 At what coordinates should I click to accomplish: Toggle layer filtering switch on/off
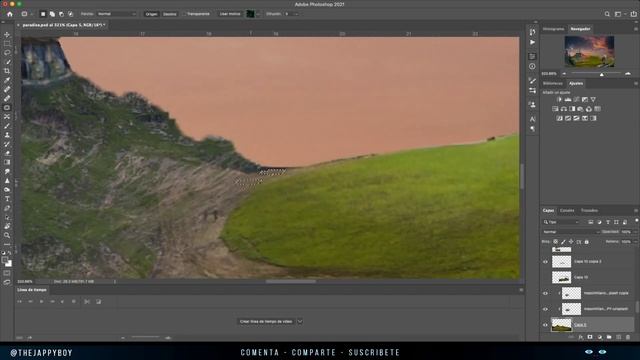pos(636,221)
